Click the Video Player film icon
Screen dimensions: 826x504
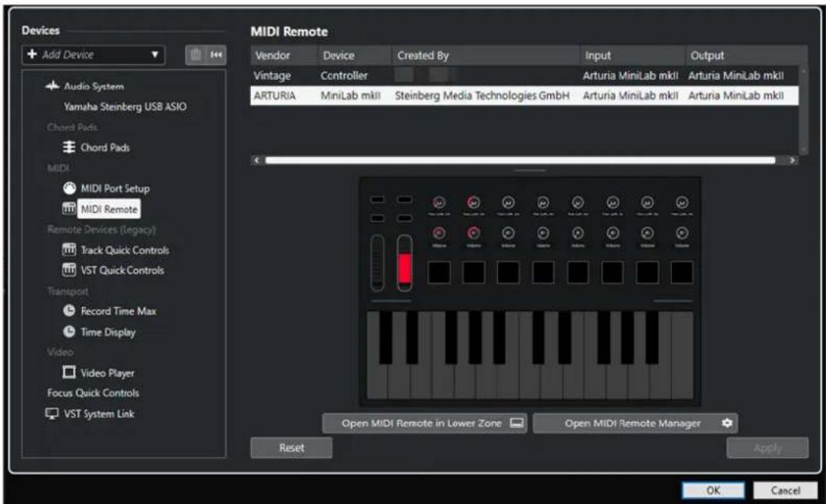click(69, 373)
